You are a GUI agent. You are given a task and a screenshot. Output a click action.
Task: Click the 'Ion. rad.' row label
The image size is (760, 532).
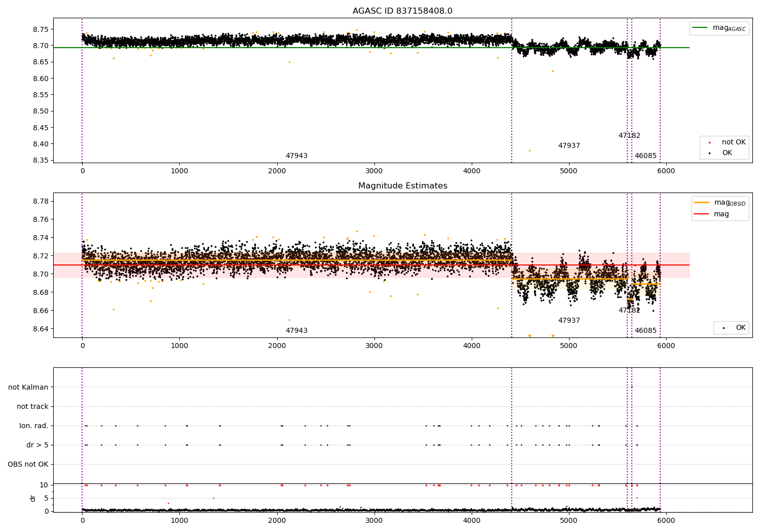(34, 426)
